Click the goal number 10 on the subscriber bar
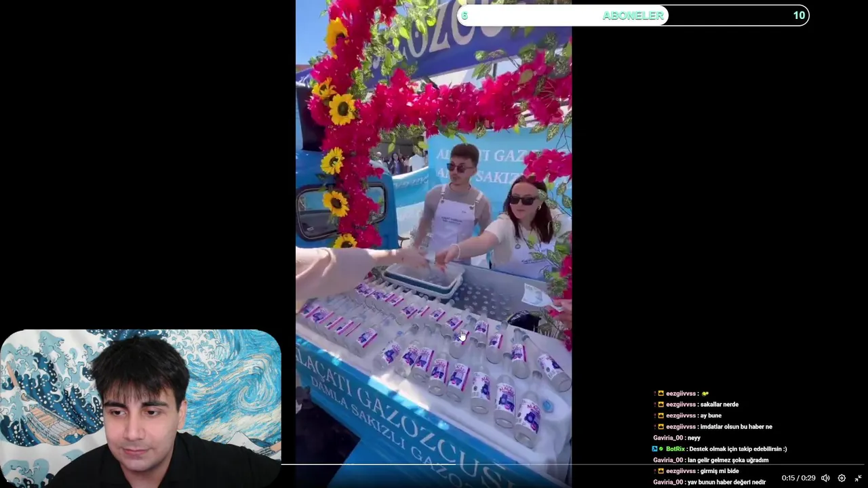The image size is (868, 488). click(x=799, y=15)
